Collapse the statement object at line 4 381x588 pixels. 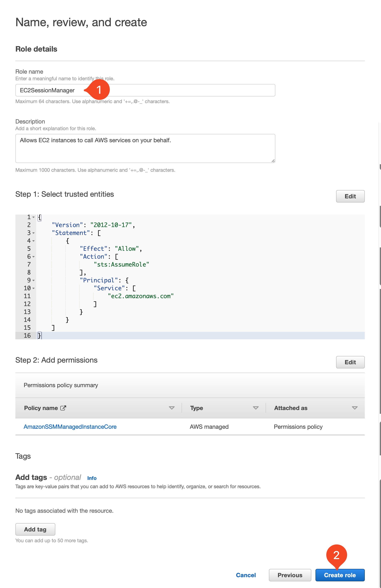pyautogui.click(x=34, y=241)
